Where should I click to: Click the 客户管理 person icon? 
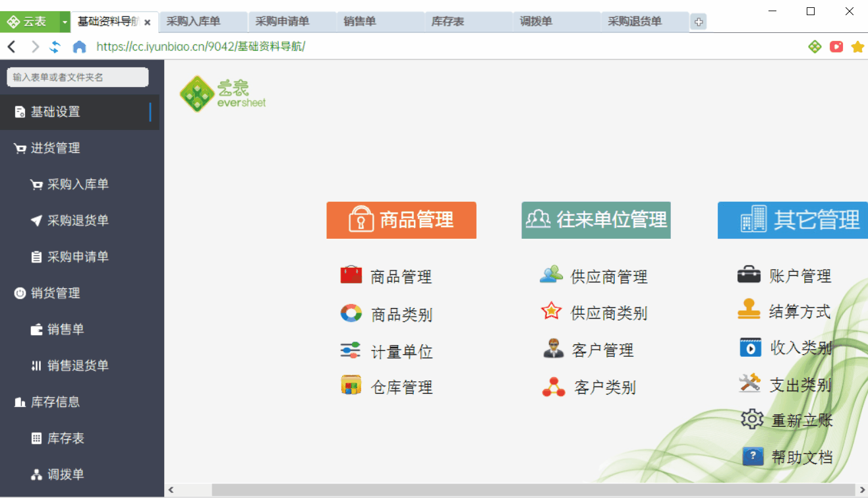(x=554, y=348)
